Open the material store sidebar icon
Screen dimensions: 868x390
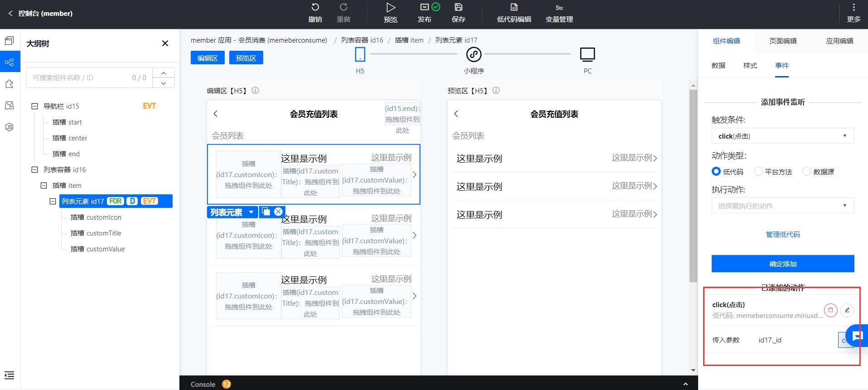(x=10, y=106)
